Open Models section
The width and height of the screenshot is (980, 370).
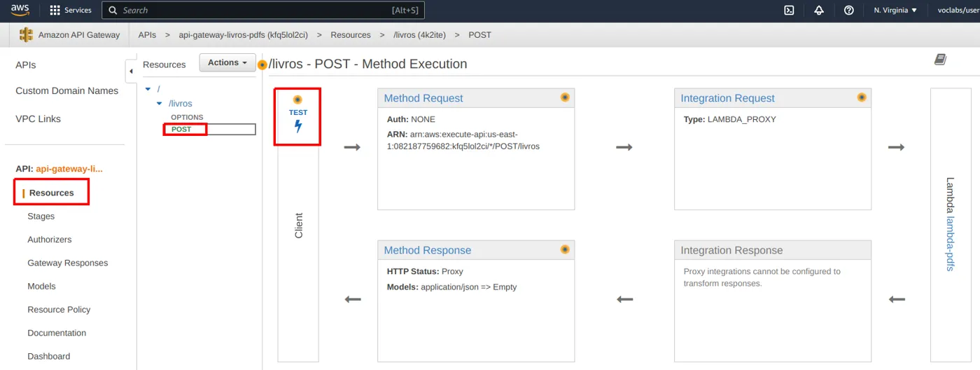(41, 287)
